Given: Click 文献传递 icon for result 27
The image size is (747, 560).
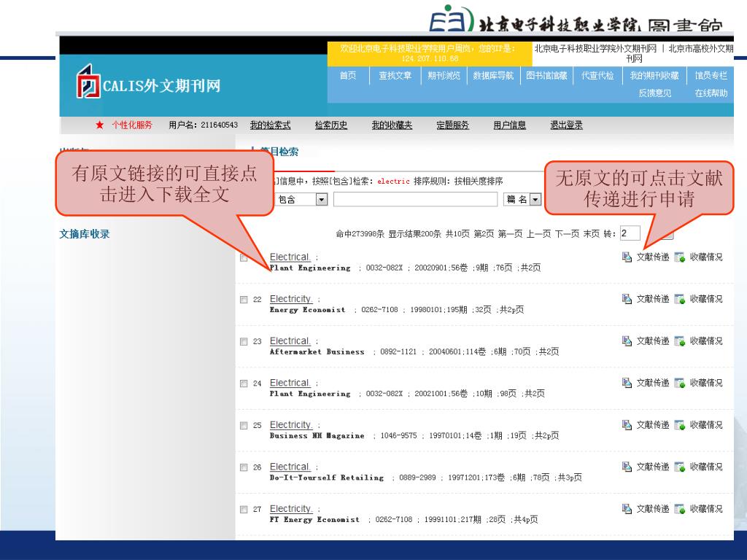Looking at the screenshot, I should tap(627, 508).
